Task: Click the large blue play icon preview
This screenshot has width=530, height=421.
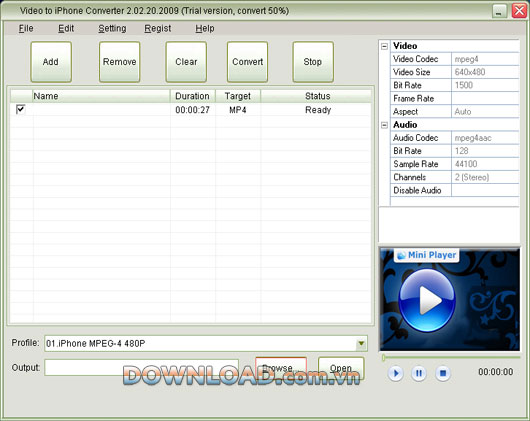Action: point(427,300)
